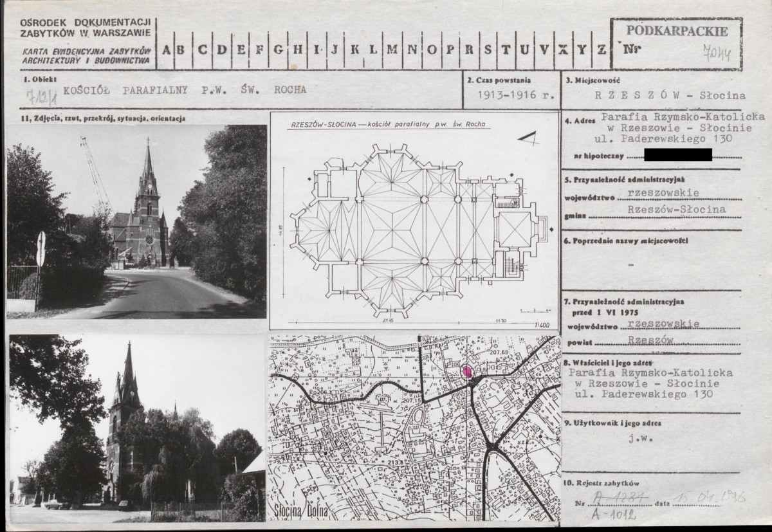Select letter R in the alphabet index
Image resolution: width=772 pixels, height=532 pixels.
tap(469, 50)
